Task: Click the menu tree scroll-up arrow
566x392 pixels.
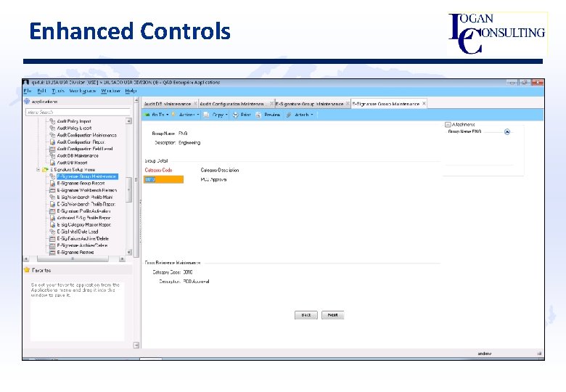Action: [129, 121]
